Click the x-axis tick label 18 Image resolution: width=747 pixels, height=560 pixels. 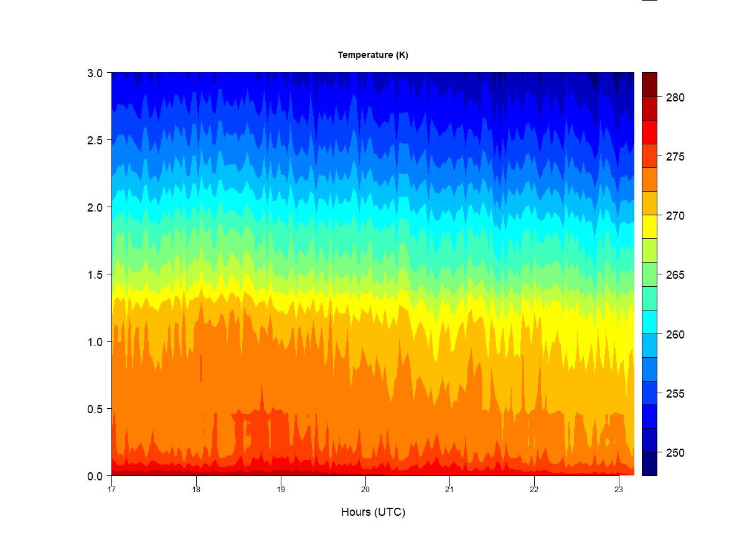(196, 489)
